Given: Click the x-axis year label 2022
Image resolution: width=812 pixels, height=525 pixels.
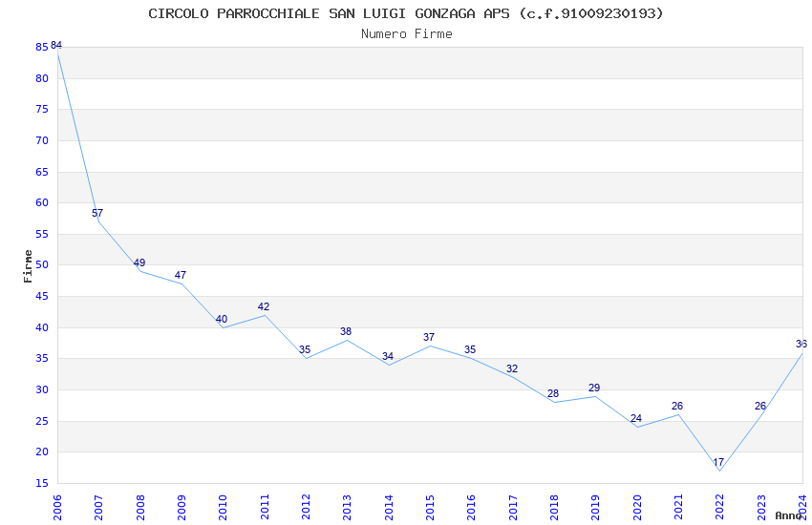Looking at the screenshot, I should 720,508.
